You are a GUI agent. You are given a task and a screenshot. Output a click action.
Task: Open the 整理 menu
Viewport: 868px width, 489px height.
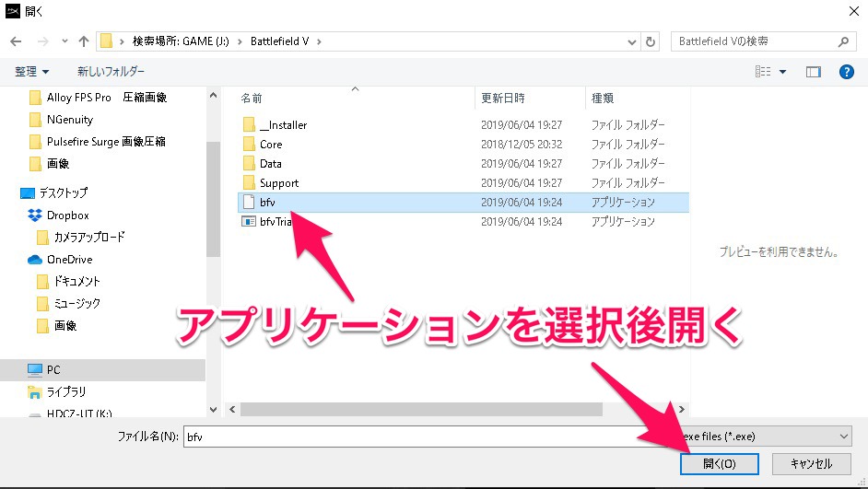tap(31, 71)
